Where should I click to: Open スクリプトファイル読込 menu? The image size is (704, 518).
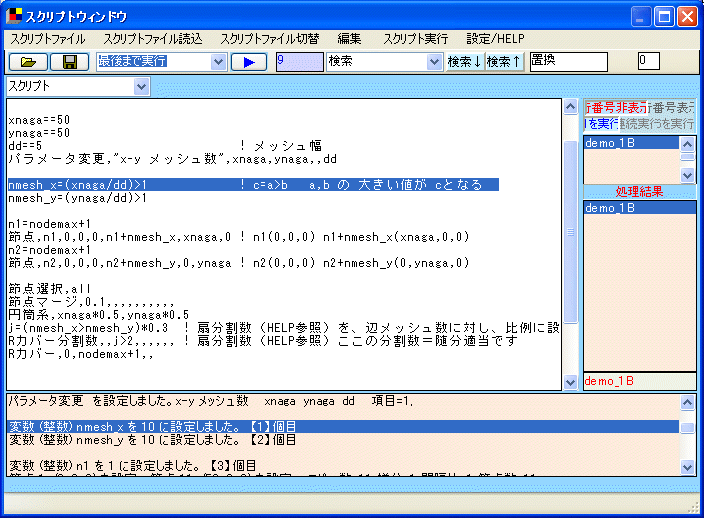click(153, 39)
